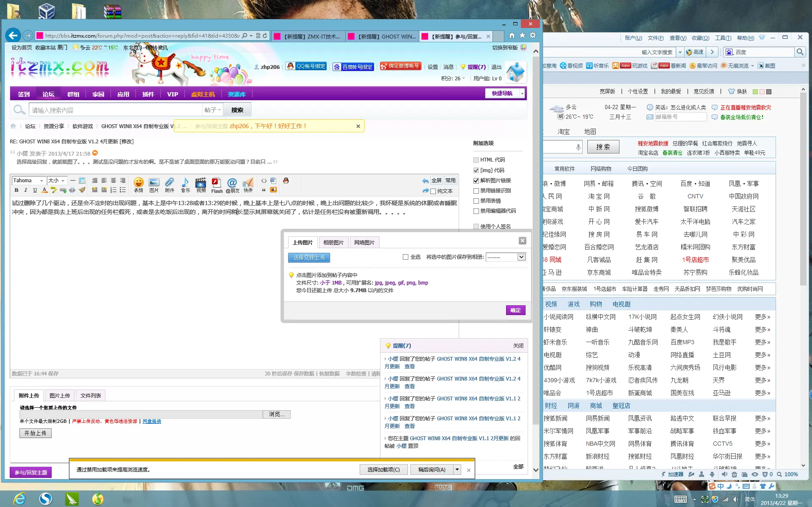Enable 禁用编辑器代码 checkbox

(476, 211)
